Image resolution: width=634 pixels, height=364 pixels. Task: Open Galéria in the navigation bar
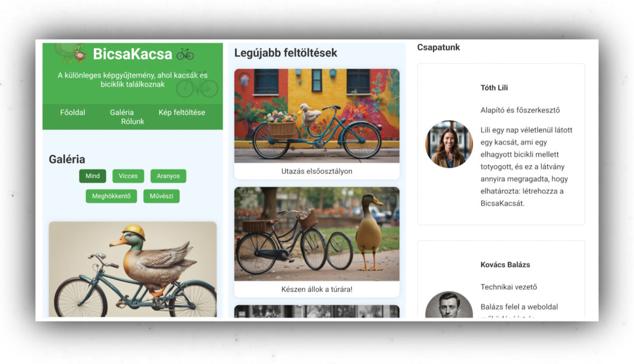pyautogui.click(x=122, y=113)
